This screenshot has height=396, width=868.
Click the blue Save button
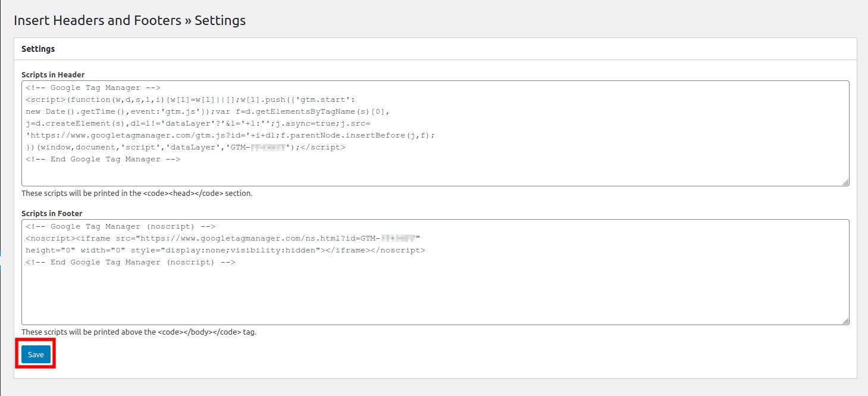click(x=36, y=354)
